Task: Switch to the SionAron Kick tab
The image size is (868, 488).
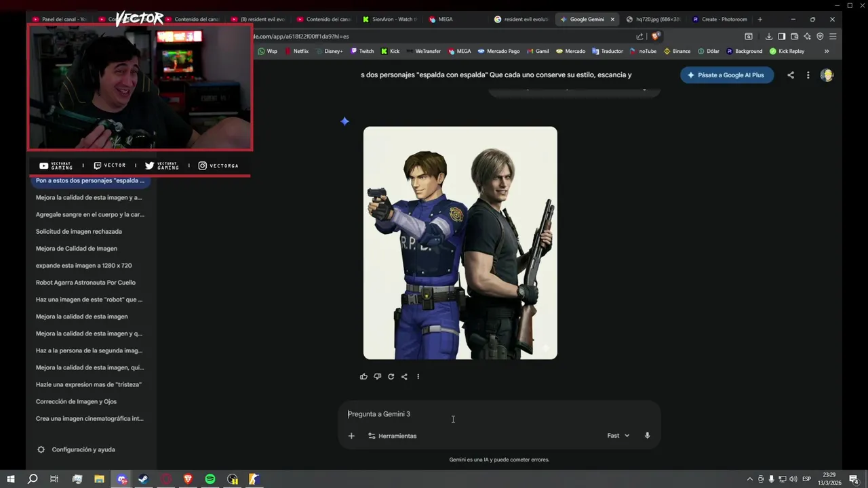Action: [x=391, y=19]
